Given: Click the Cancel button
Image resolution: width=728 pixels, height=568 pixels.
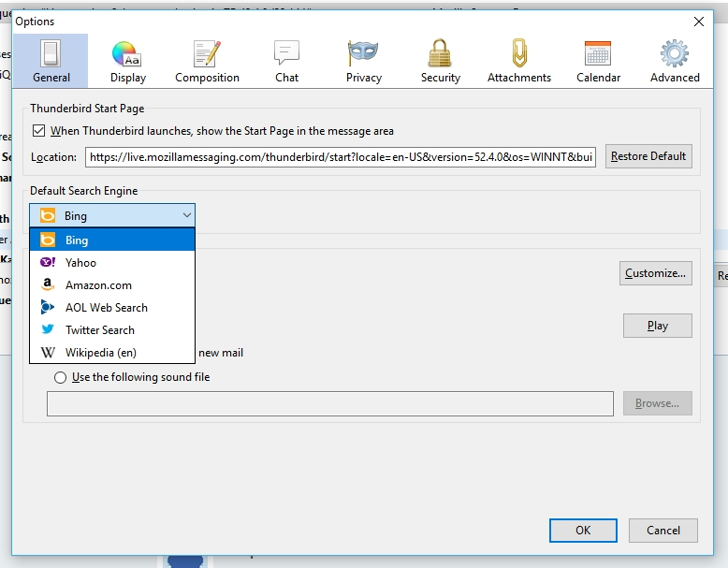Looking at the screenshot, I should [663, 531].
